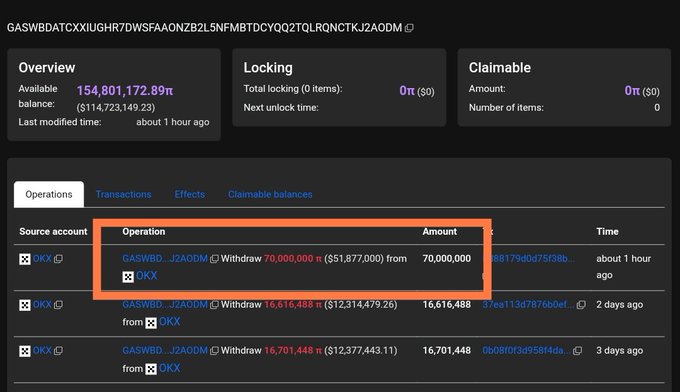Click OKX identicon in 16,701,448 operation text
Screen dimensions: 680x392
(151, 369)
